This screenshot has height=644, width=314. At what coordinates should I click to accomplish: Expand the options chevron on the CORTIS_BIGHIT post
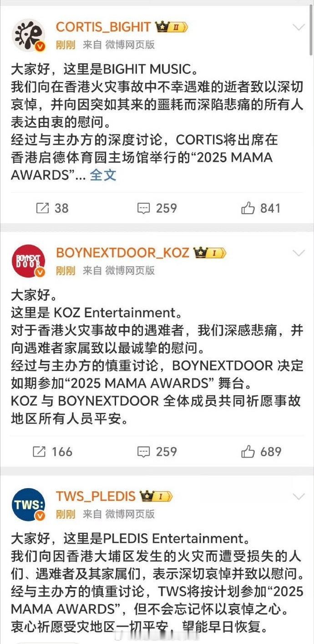point(299,27)
